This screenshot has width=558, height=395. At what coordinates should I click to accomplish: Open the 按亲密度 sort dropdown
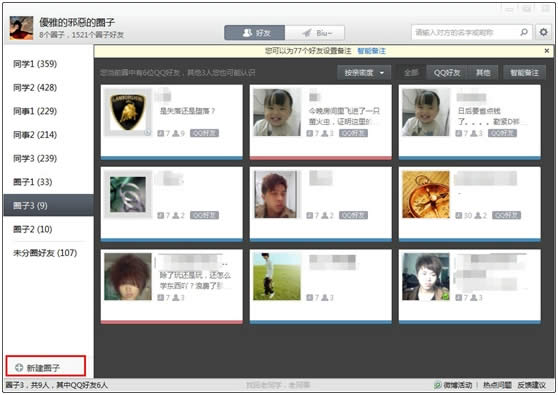(364, 73)
